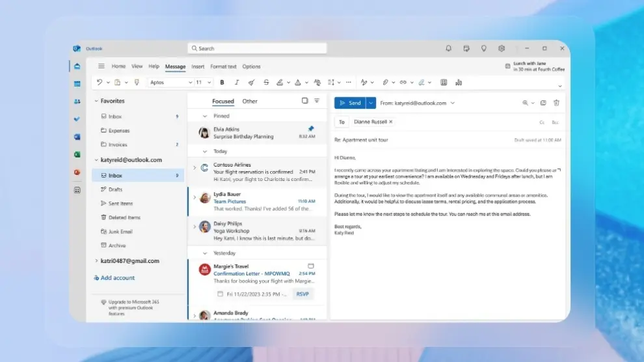Image resolution: width=644 pixels, height=362 pixels.
Task: Open the font name dropdown showing Aptos
Action: point(171,83)
